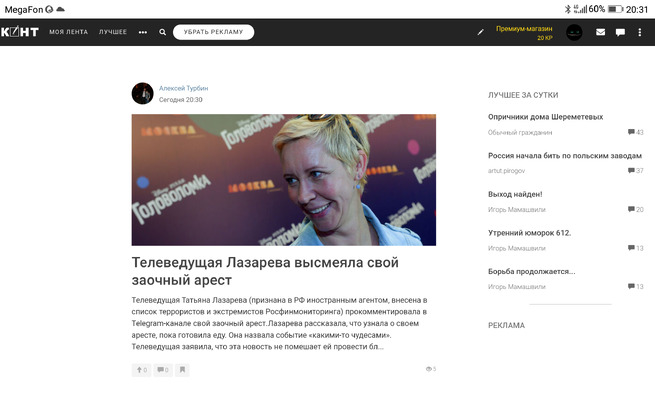Open Премиум-магазин link

click(524, 29)
